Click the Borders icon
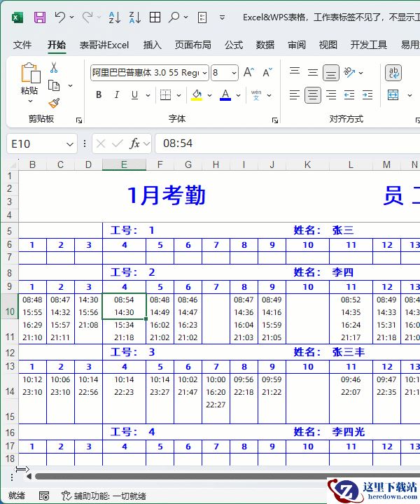This screenshot has height=504, width=420. tap(165, 94)
